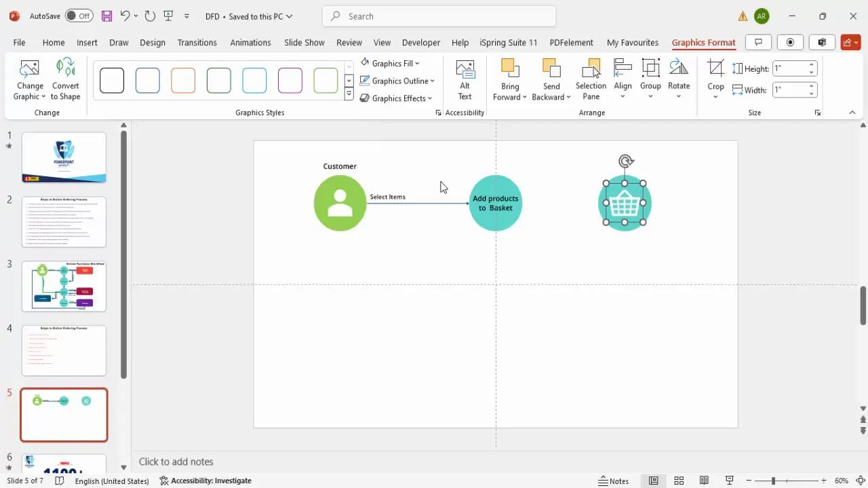
Task: Collapse the ribbon
Action: [852, 113]
